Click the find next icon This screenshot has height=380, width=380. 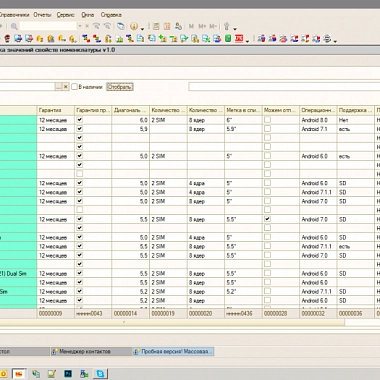[107, 26]
